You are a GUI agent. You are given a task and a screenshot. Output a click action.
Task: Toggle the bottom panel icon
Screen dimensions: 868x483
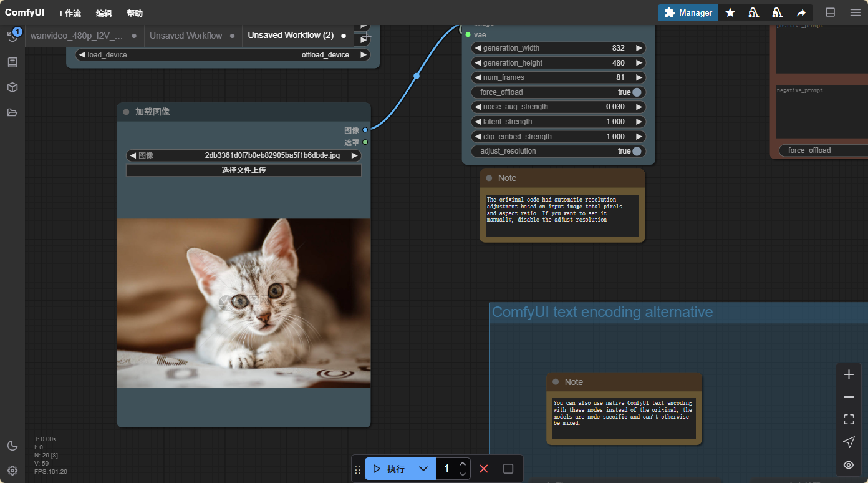[831, 12]
